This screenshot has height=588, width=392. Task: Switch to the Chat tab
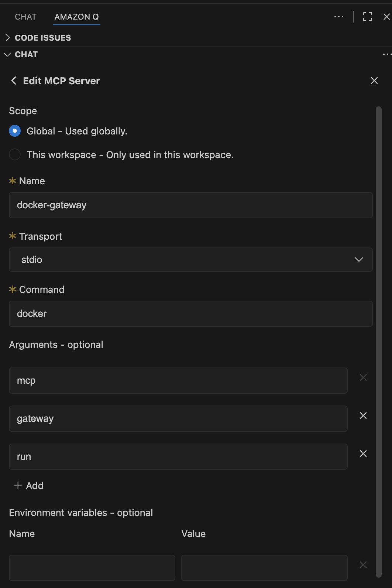(x=25, y=17)
